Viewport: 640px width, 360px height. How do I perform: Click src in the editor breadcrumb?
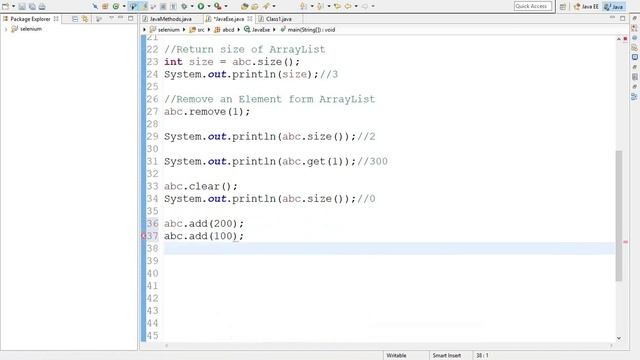tap(200, 30)
